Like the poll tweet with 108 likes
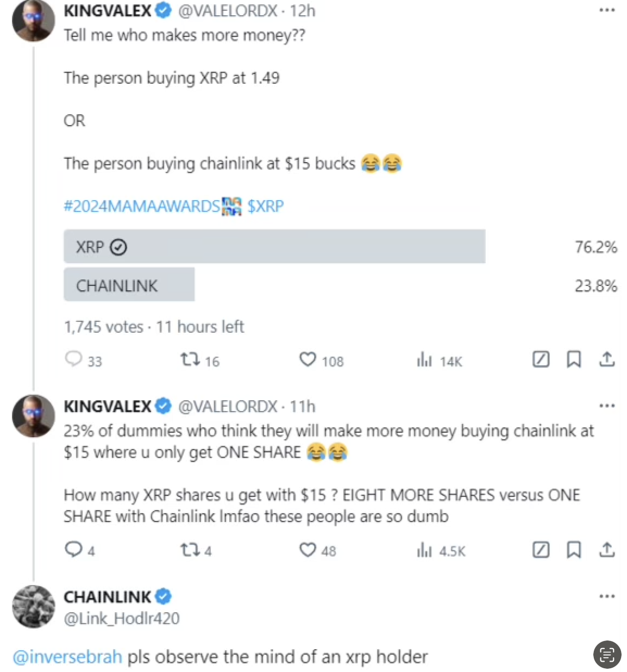Viewport: 627px width, 672px height. pyautogui.click(x=308, y=359)
